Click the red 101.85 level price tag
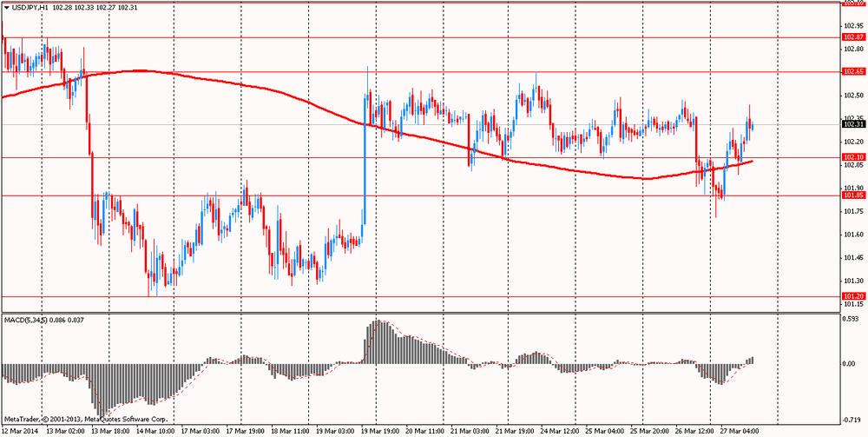868x437 pixels. (x=853, y=195)
